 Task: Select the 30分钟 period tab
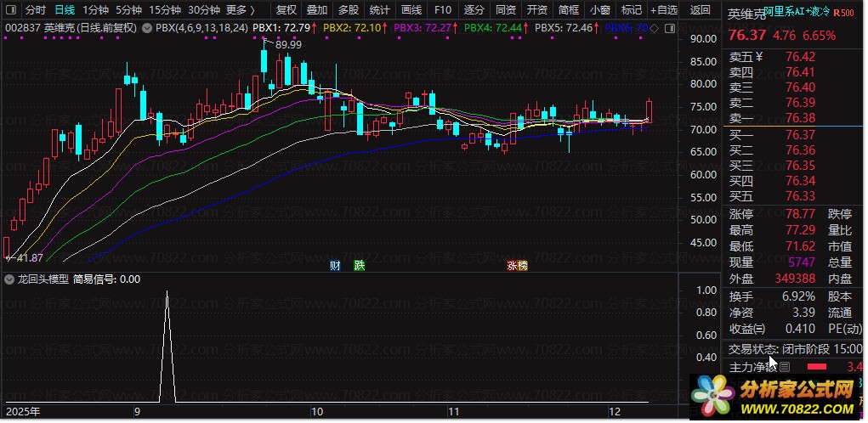[204, 10]
